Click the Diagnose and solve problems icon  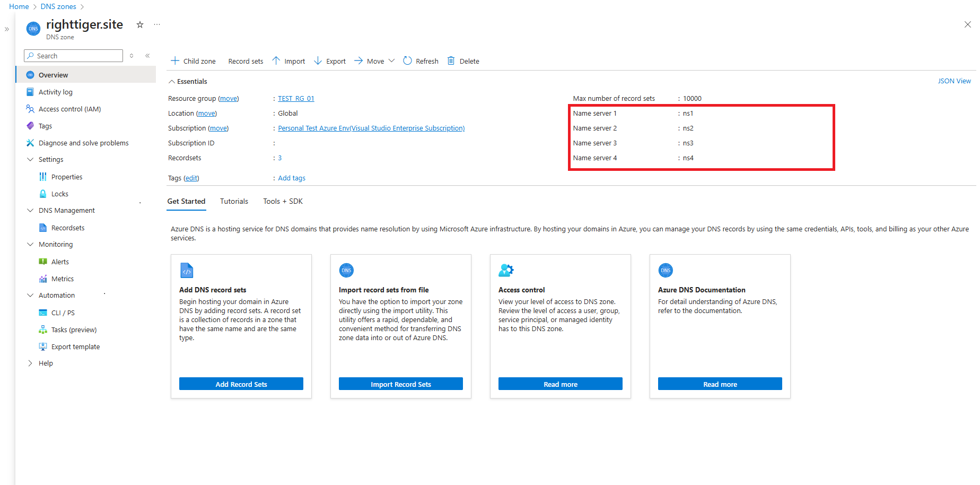[x=30, y=143]
